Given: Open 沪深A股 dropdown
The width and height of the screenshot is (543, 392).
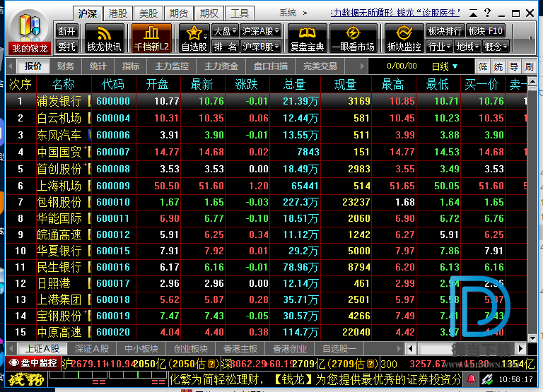Looking at the screenshot, I should (260, 31).
